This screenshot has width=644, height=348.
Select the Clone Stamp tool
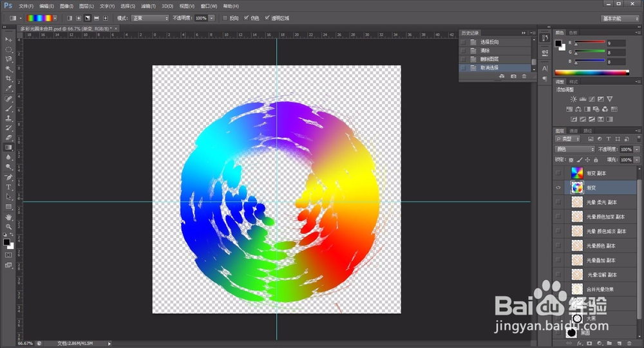pyautogui.click(x=8, y=118)
